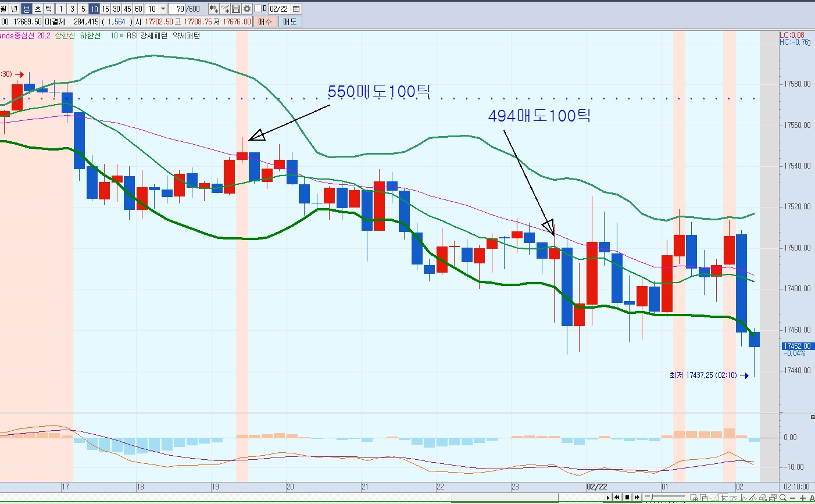Switch to 1-minute interval
815x504 pixels.
(61, 9)
